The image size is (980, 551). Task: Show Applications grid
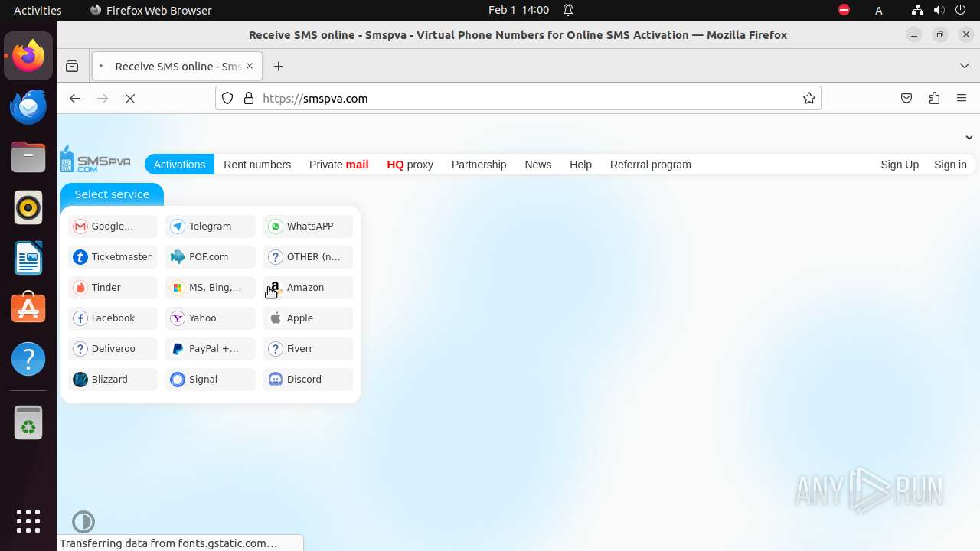click(x=28, y=521)
